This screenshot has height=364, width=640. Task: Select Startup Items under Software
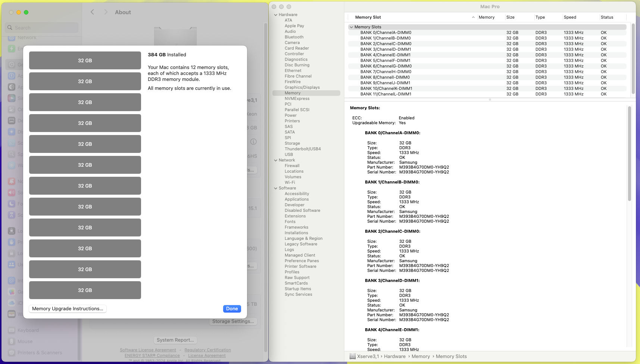tap(298, 289)
